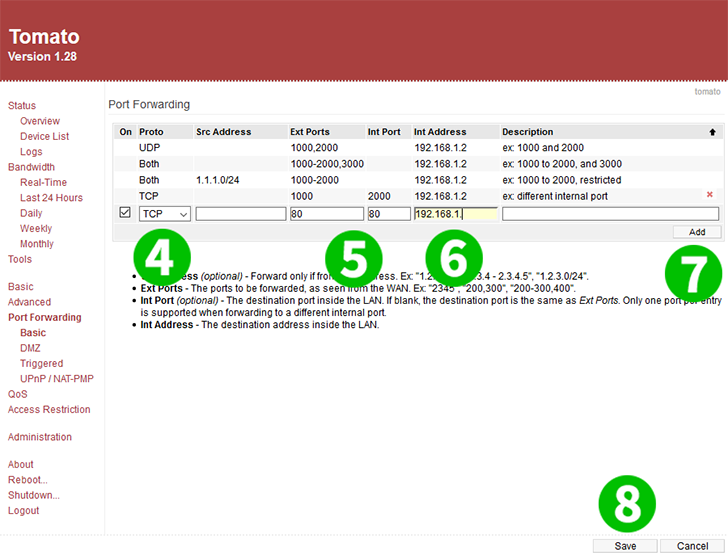The width and height of the screenshot is (728, 556).
Task: View Real-Time bandwidth
Action: [43, 182]
